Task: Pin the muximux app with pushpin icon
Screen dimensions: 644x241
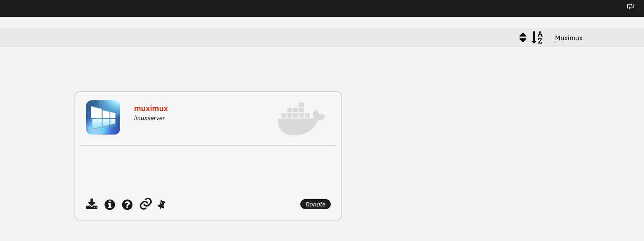Action: pos(162,205)
